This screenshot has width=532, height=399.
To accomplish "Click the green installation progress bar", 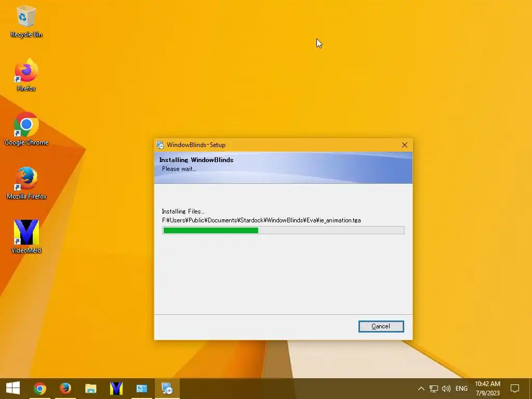I will click(283, 230).
